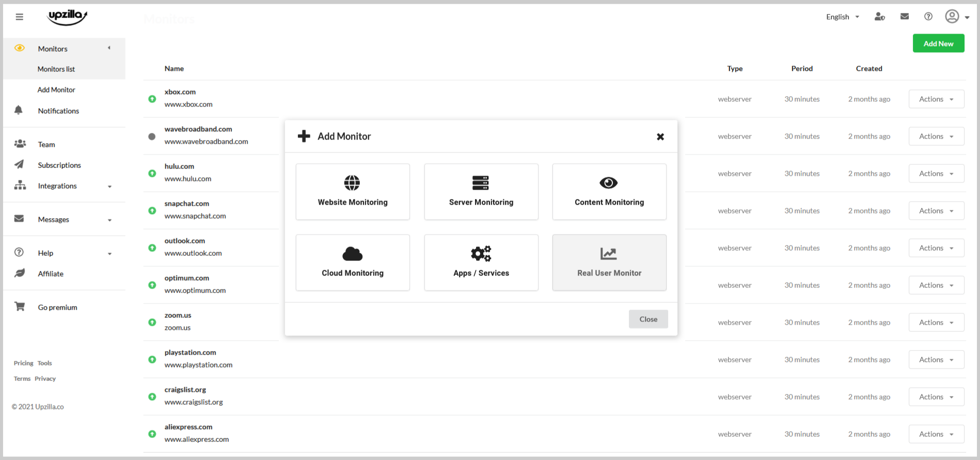Click the zoom.us green status icon
This screenshot has width=980, height=460.
click(x=152, y=322)
